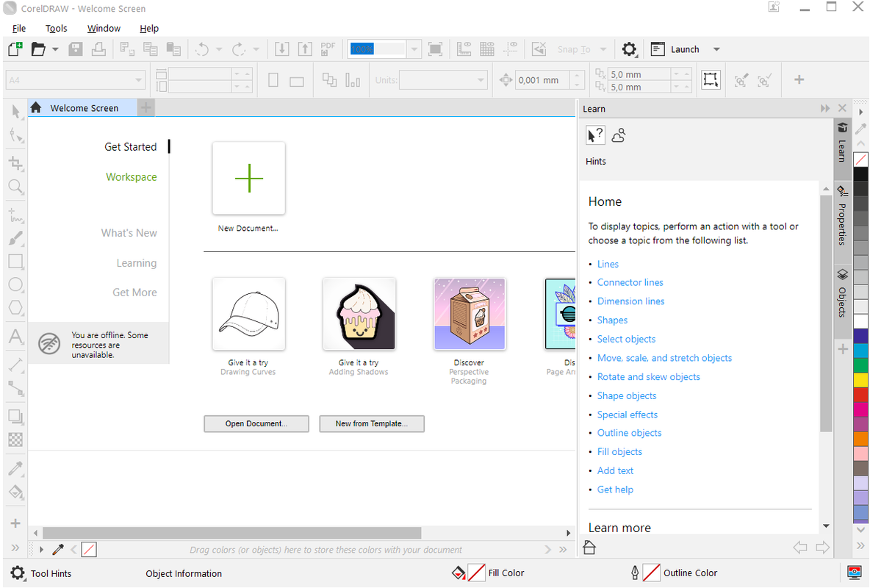Click the Hints pointer icon in Learn panel
The image size is (870, 588).
[x=595, y=135]
